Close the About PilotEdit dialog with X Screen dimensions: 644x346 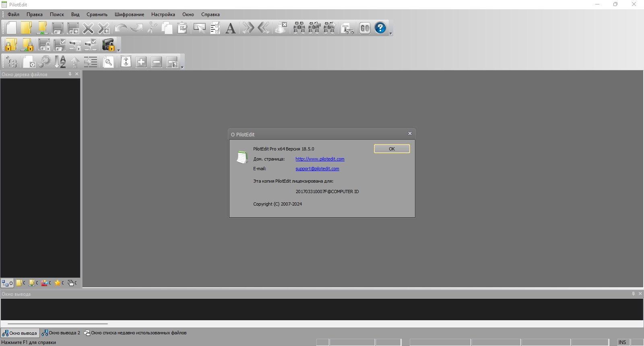pos(410,134)
